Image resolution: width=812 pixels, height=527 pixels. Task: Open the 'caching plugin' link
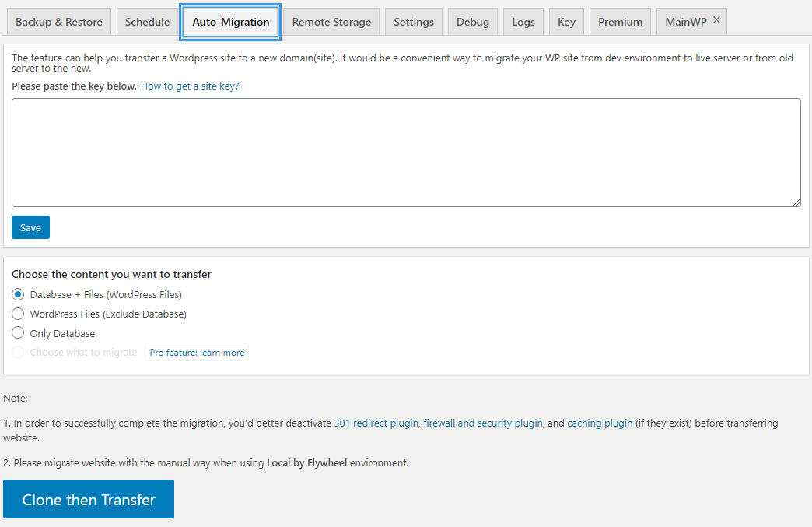(600, 423)
